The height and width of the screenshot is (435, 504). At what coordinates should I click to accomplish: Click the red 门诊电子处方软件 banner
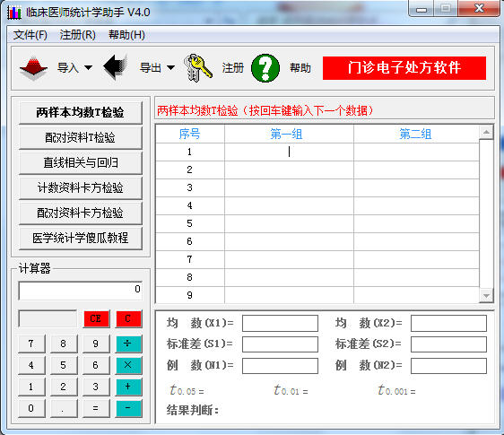[x=404, y=68]
